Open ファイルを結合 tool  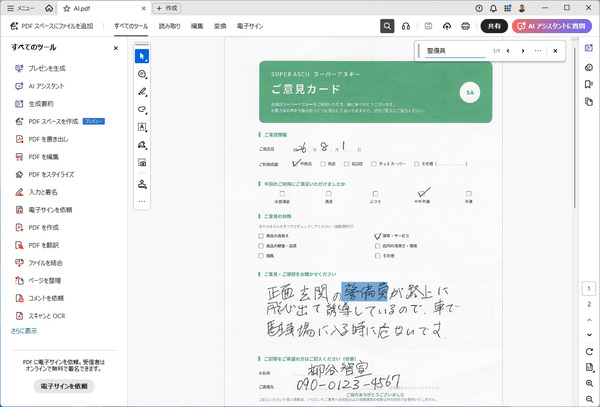click(39, 263)
